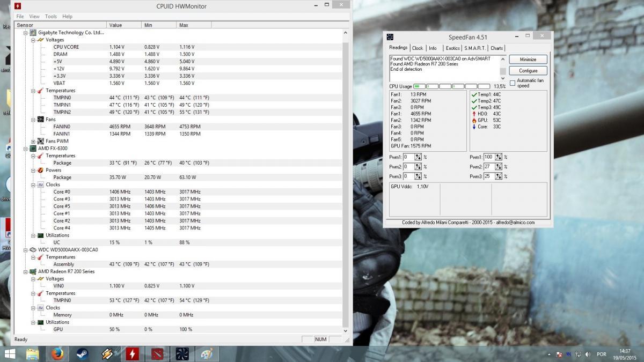Collapse the Voltages node under Gigabyte

click(x=33, y=40)
